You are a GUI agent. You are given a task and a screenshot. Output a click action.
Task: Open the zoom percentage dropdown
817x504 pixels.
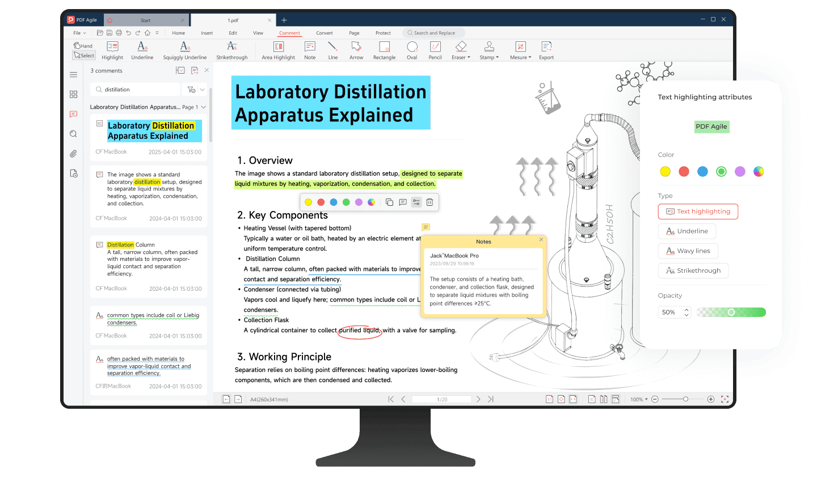pos(639,400)
